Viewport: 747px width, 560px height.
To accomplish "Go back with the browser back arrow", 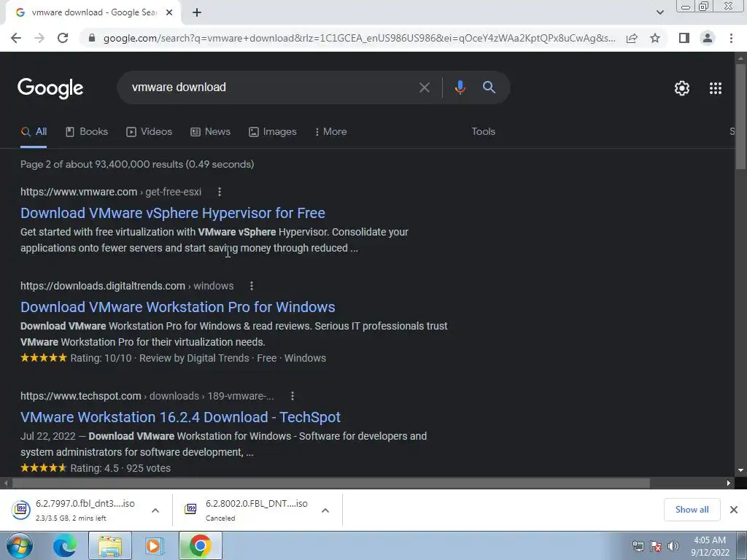I will point(16,38).
